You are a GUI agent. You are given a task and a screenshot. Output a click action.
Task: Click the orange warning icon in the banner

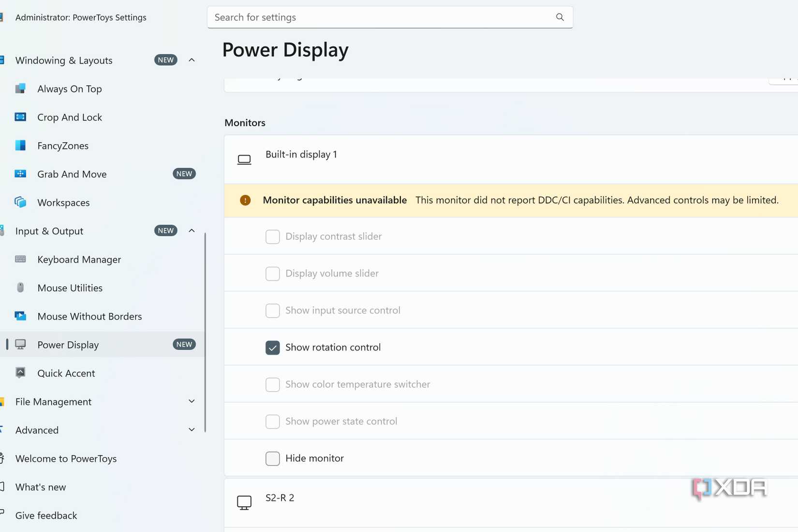click(245, 200)
